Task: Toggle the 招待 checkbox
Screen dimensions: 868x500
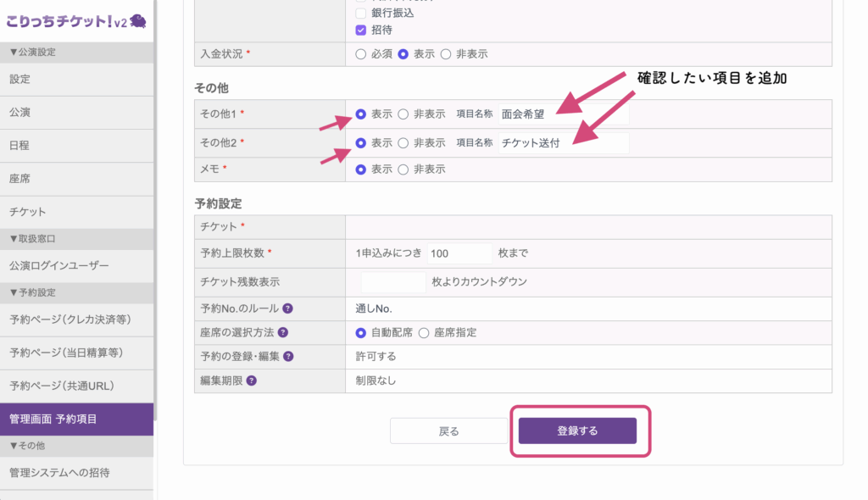Action: click(x=361, y=30)
